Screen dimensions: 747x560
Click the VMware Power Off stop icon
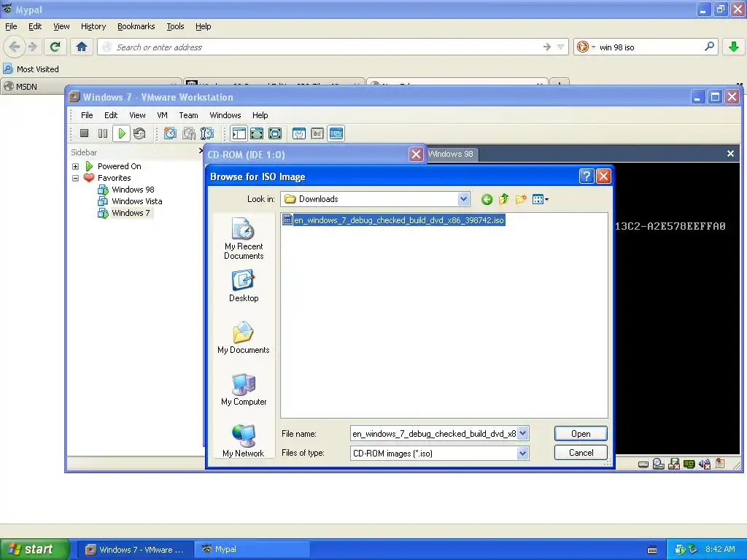85,133
